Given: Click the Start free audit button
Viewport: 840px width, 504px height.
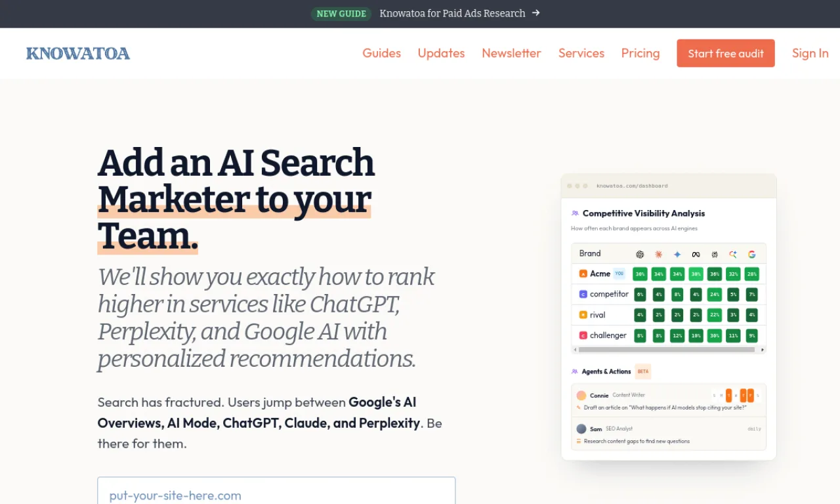Looking at the screenshot, I should pyautogui.click(x=726, y=53).
